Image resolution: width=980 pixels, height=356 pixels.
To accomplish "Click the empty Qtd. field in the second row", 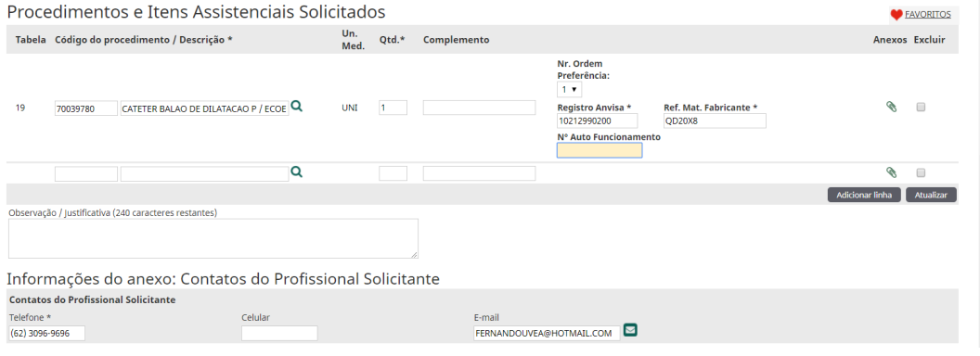I will (x=393, y=173).
